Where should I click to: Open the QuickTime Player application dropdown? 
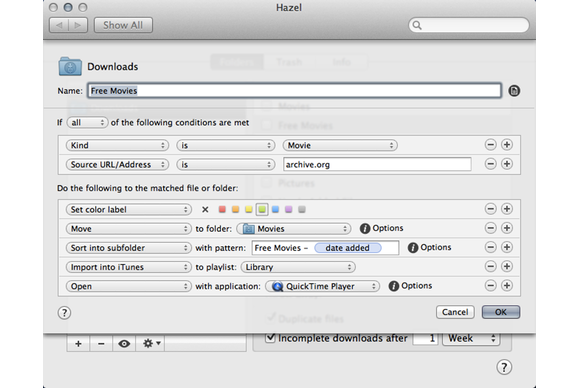322,286
